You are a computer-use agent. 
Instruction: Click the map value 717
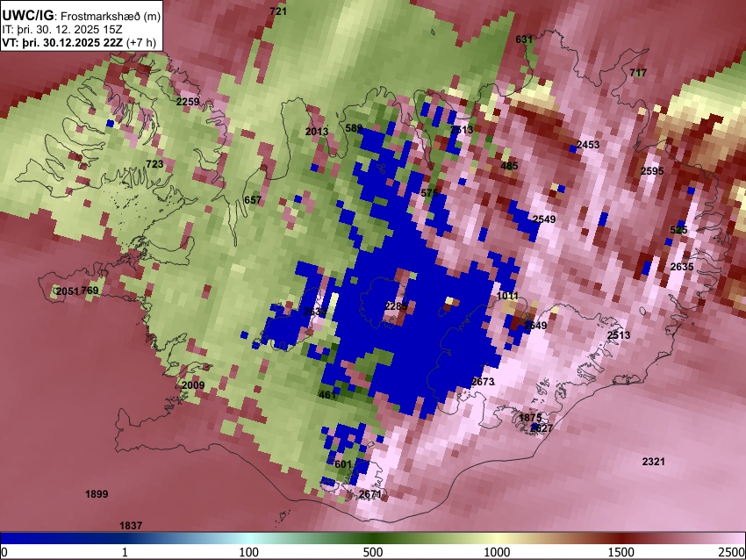pos(638,73)
